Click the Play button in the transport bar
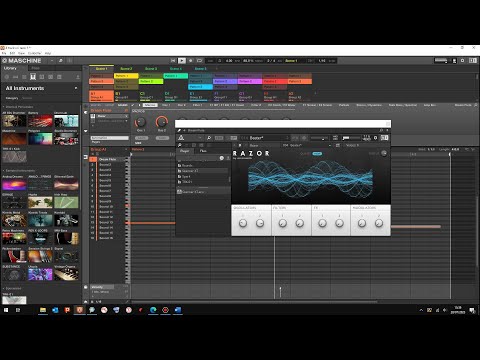Image resolution: width=480 pixels, height=360 pixels. tap(182, 60)
